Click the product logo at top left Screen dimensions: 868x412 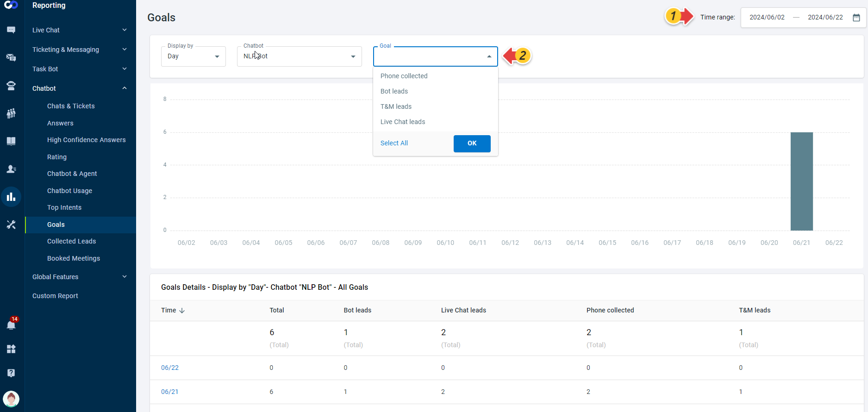point(11,5)
